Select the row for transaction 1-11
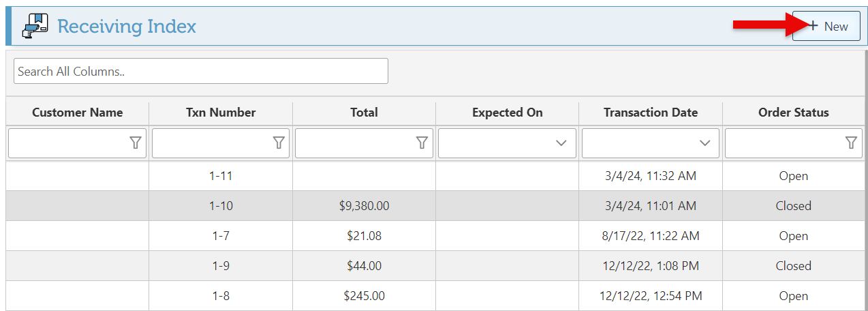Image resolution: width=868 pixels, height=311 pixels. pos(221,176)
